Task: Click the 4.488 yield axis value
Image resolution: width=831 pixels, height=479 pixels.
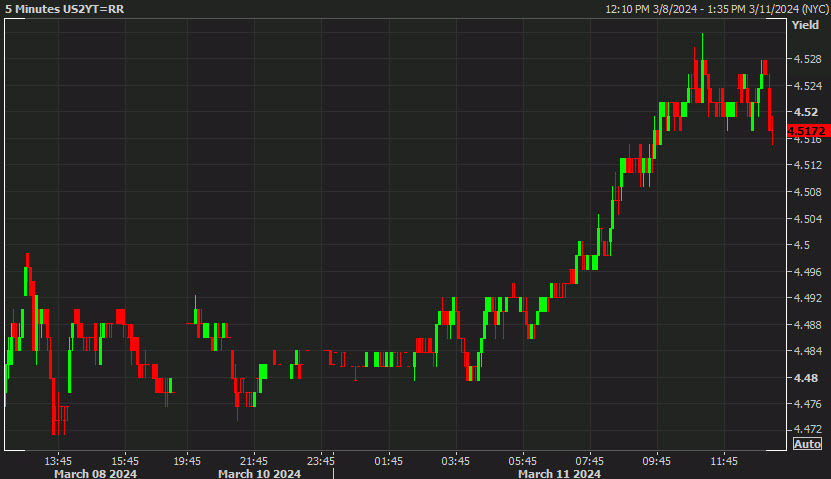Action: click(807, 324)
